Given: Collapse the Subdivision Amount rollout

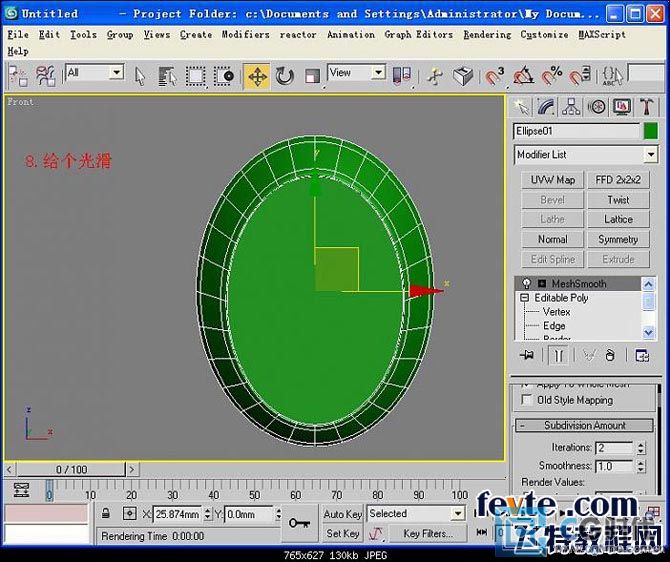Looking at the screenshot, I should [584, 426].
